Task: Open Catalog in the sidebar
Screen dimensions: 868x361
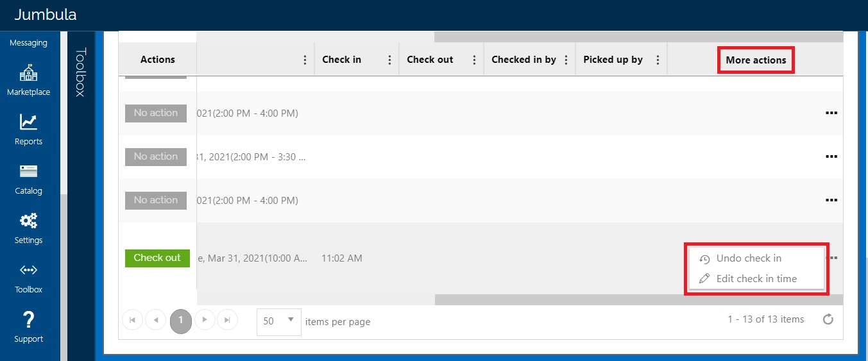Action: (x=28, y=179)
